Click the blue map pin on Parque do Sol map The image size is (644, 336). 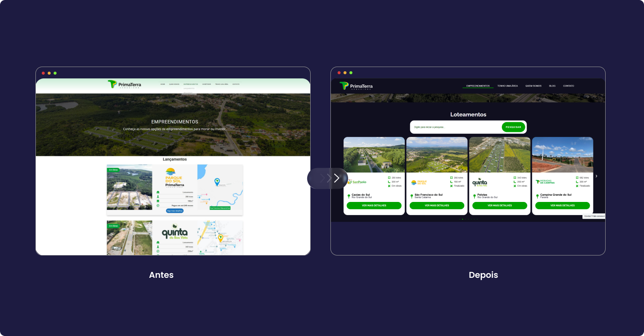tap(217, 182)
